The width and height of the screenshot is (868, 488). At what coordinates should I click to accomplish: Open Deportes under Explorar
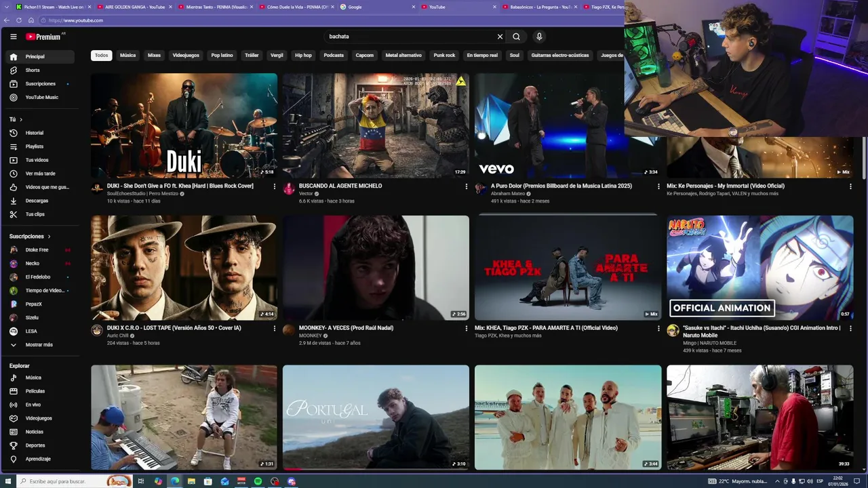tap(41, 445)
